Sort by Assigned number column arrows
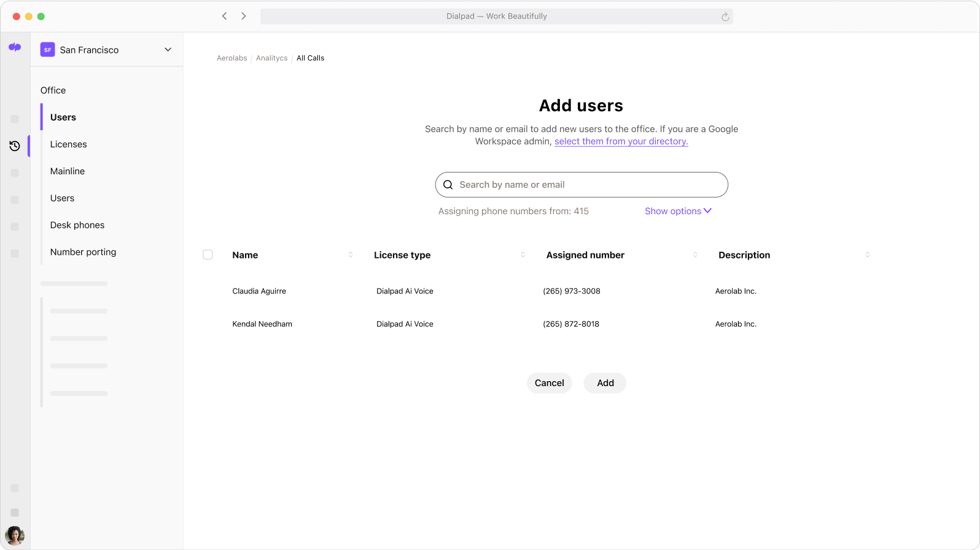Screen dimensions: 980x550 [x=695, y=255]
